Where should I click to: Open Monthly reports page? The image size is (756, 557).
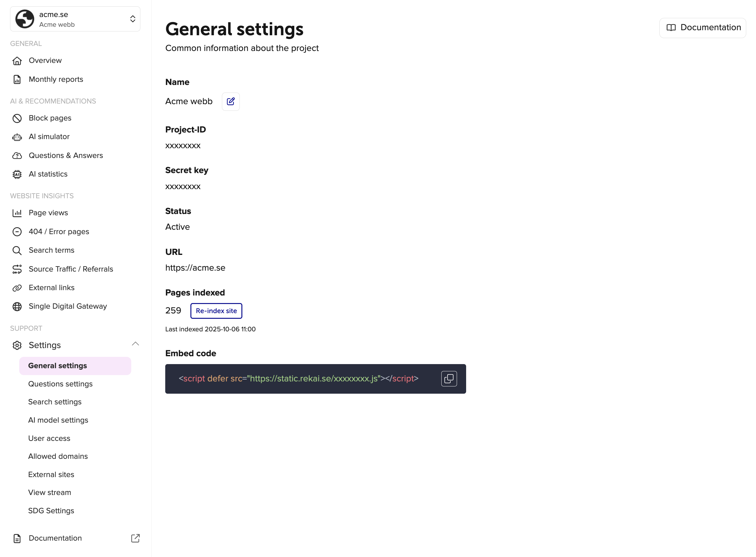[56, 80]
